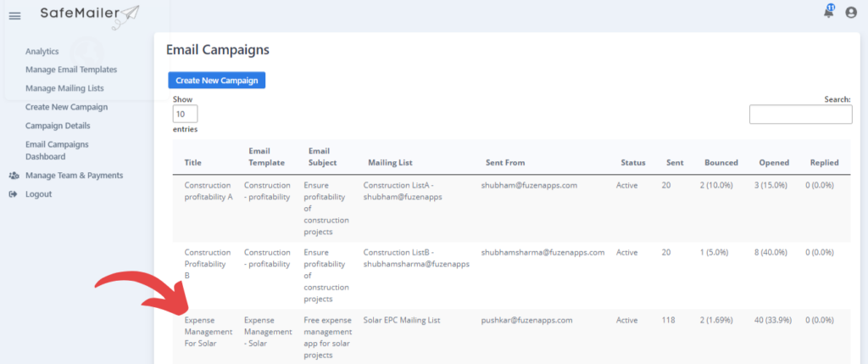Go to Manage Email Templates
The height and width of the screenshot is (364, 868).
71,70
